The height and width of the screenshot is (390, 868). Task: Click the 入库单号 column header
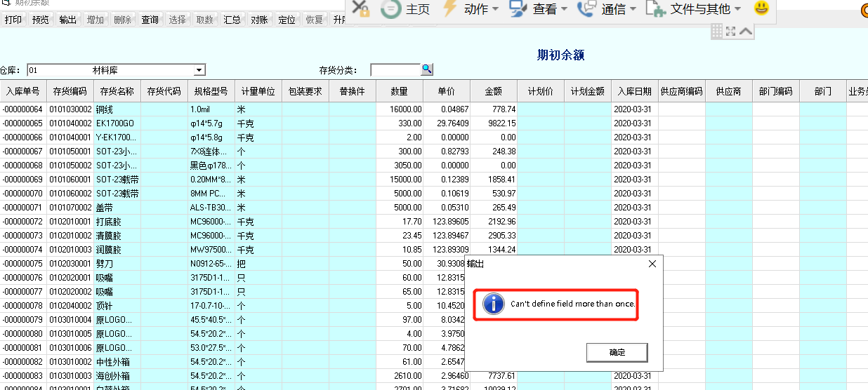(23, 91)
